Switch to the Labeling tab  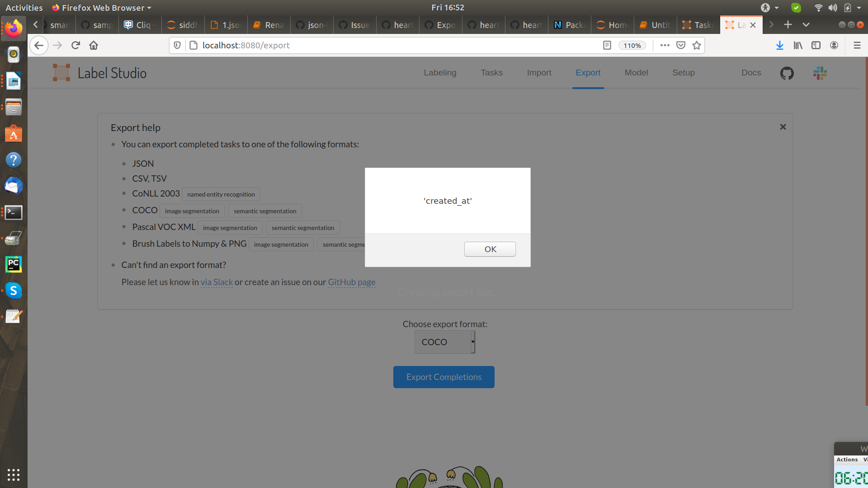[440, 73]
